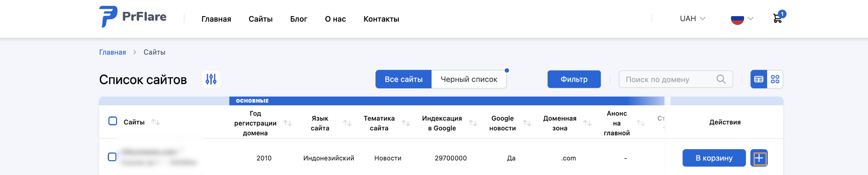The height and width of the screenshot is (175, 868).
Task: Sort by domain registration year
Action: click(x=288, y=123)
